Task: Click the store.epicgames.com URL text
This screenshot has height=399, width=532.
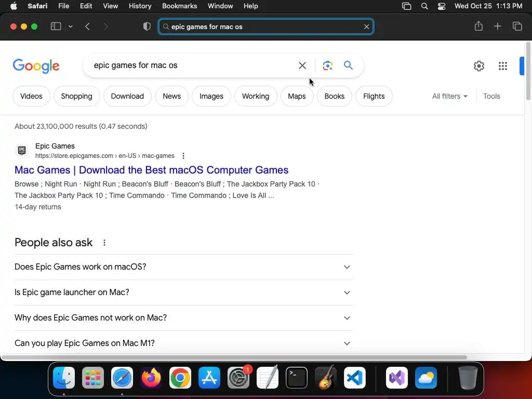Action: point(105,156)
